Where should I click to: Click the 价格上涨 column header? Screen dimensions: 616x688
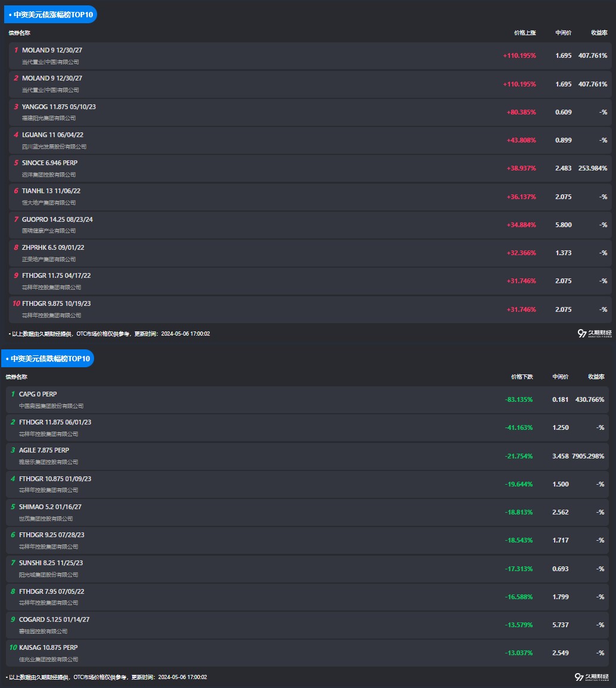(x=525, y=33)
